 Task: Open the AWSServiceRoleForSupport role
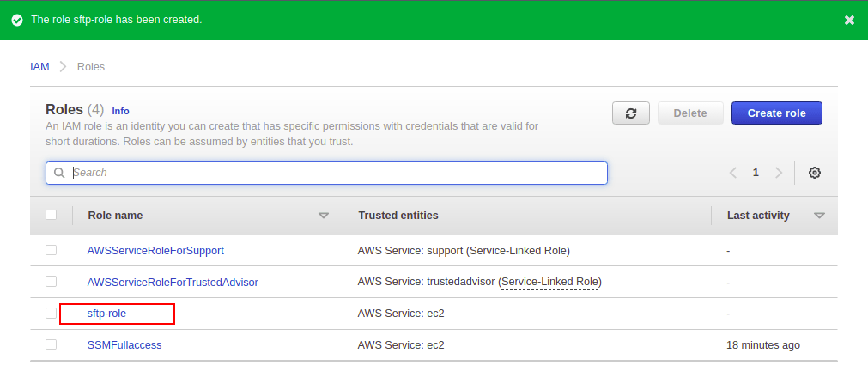tap(155, 251)
